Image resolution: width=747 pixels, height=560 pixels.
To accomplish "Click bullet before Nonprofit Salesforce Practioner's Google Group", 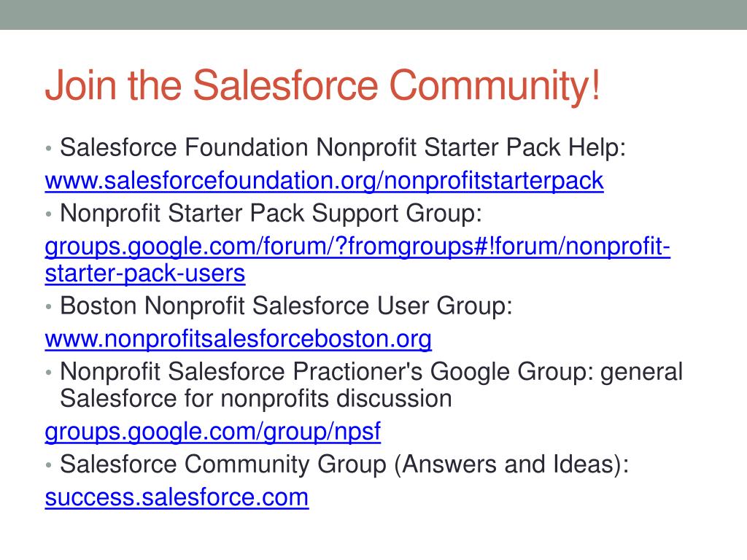I will (x=49, y=373).
